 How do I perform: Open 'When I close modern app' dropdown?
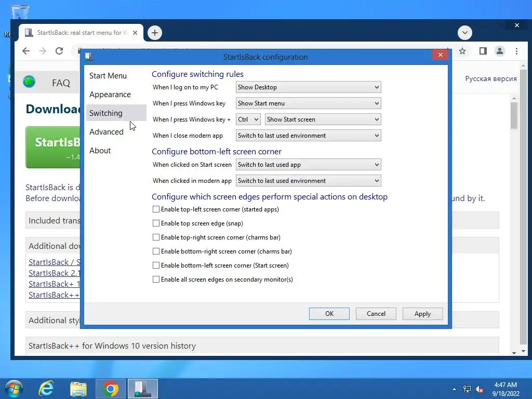(308, 136)
